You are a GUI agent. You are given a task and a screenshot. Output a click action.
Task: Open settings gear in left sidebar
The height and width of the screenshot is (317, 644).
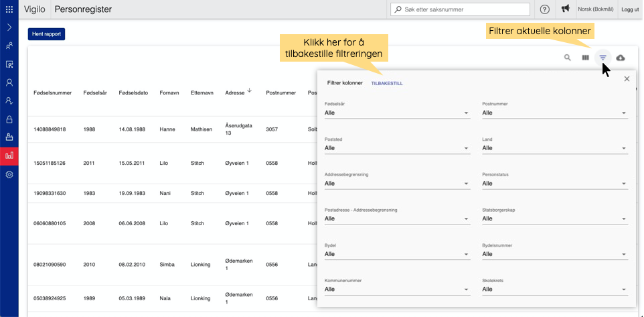9,174
